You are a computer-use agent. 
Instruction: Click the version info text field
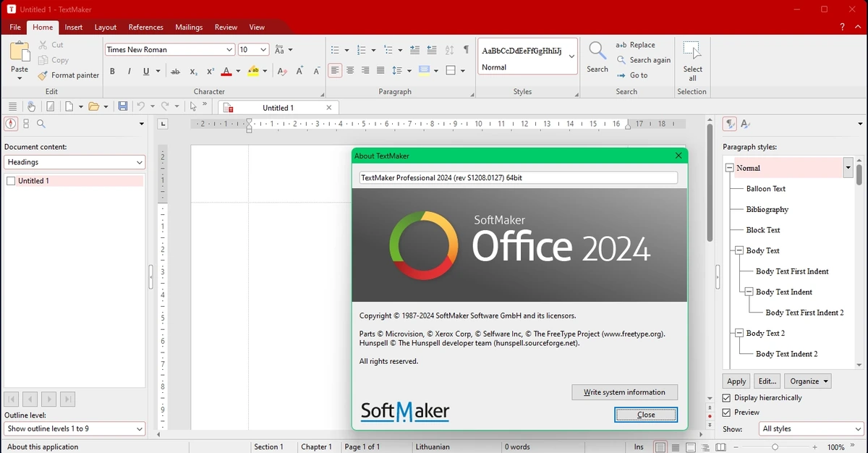[x=519, y=177]
